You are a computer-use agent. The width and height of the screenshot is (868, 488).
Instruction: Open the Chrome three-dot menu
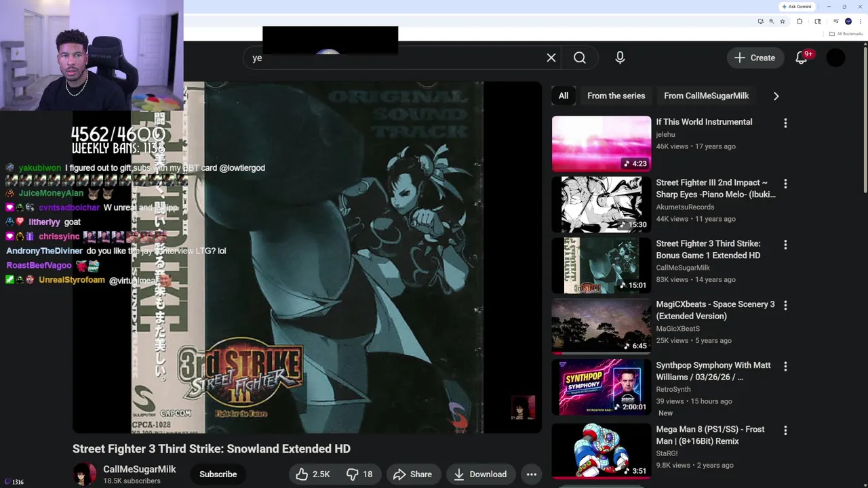tap(861, 22)
